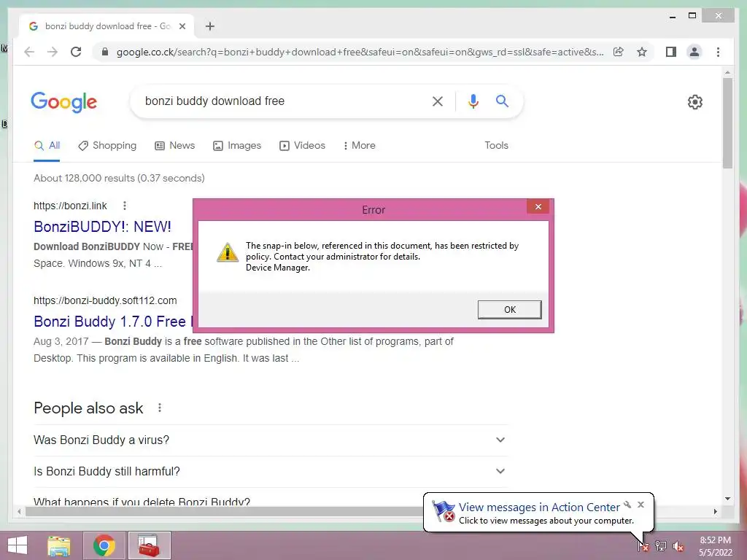Open File Explorer from taskbar

click(58, 545)
